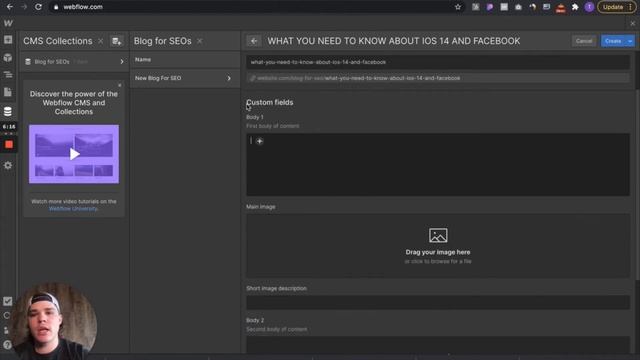Click the browser Update button

coord(613,7)
